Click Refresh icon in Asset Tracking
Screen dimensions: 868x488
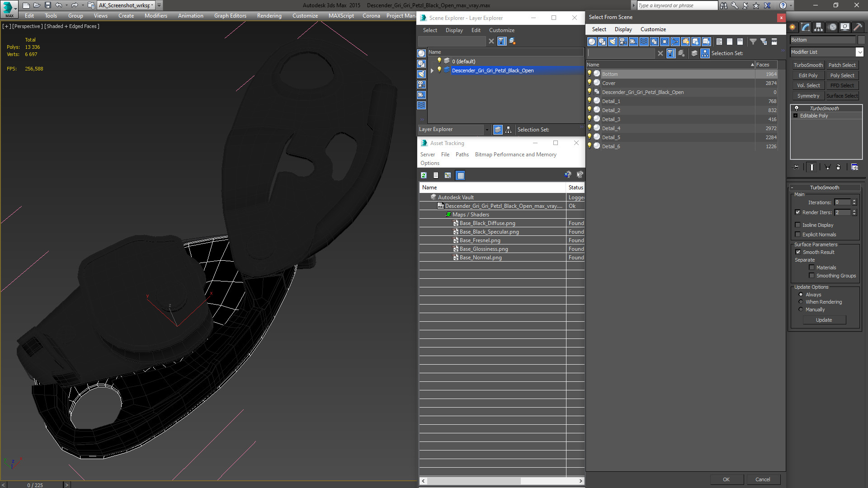tap(424, 175)
